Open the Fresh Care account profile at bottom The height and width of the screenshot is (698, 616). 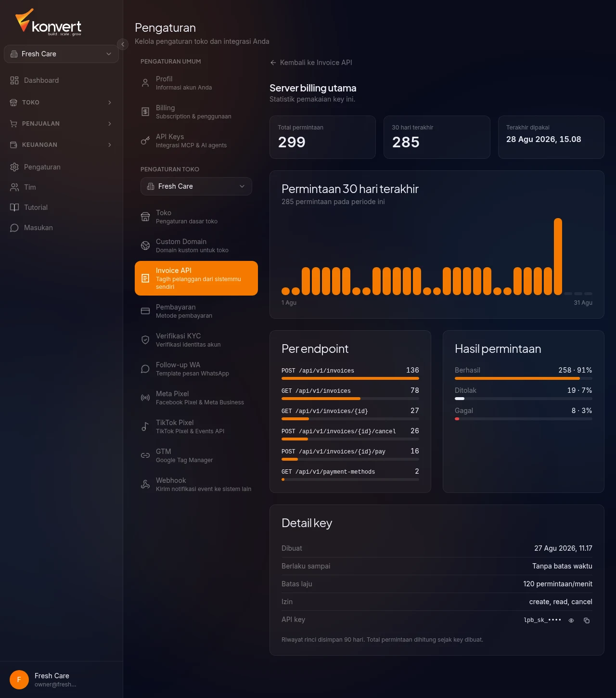coord(61,680)
